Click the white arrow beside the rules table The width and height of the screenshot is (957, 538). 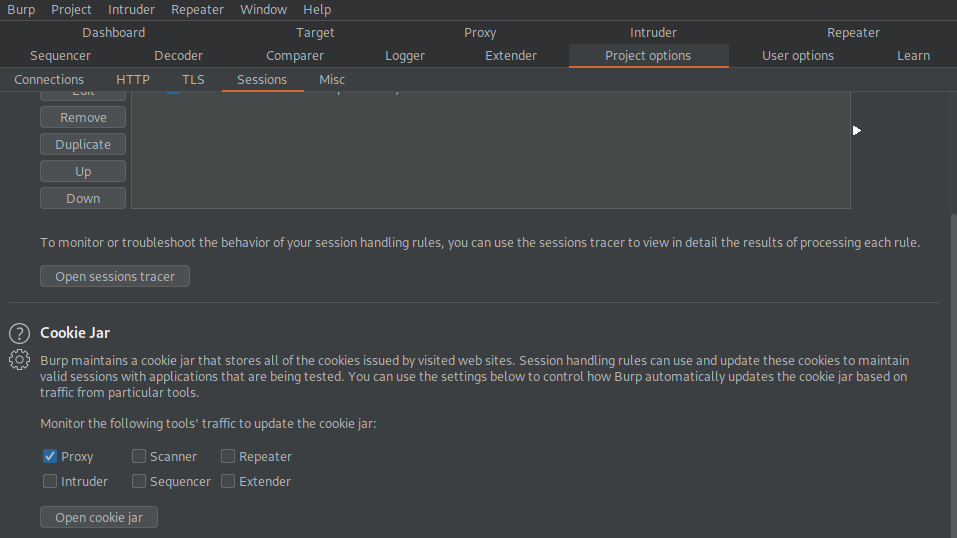[x=856, y=130]
